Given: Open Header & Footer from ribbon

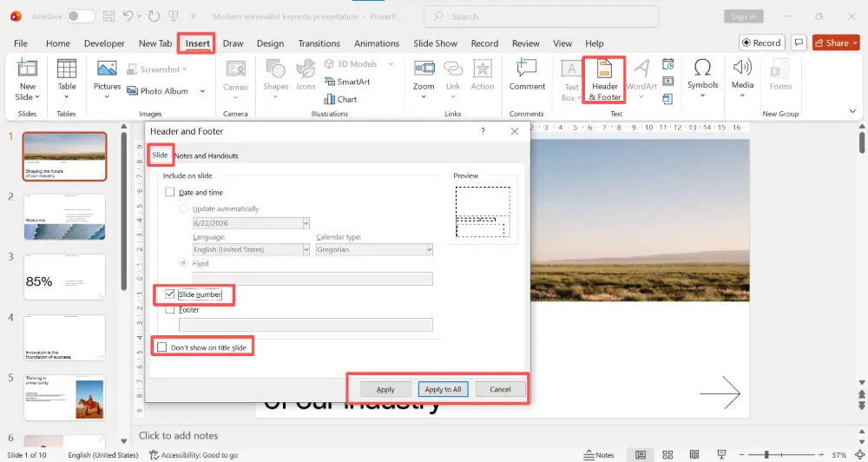Looking at the screenshot, I should [604, 80].
